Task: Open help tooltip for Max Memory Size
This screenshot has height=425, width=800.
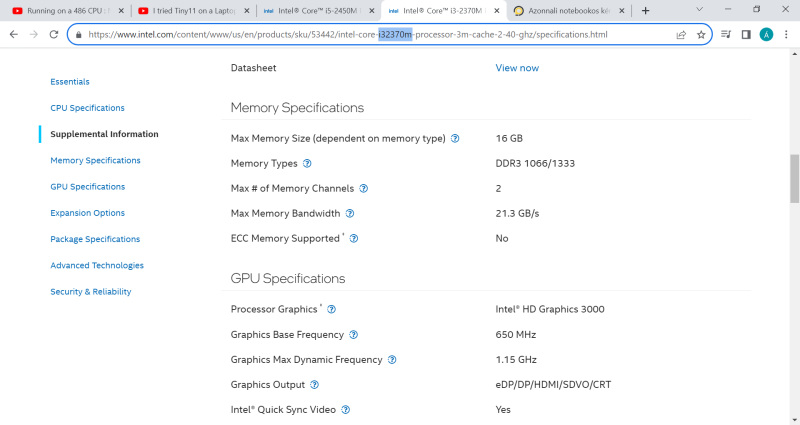Action: pyautogui.click(x=455, y=138)
